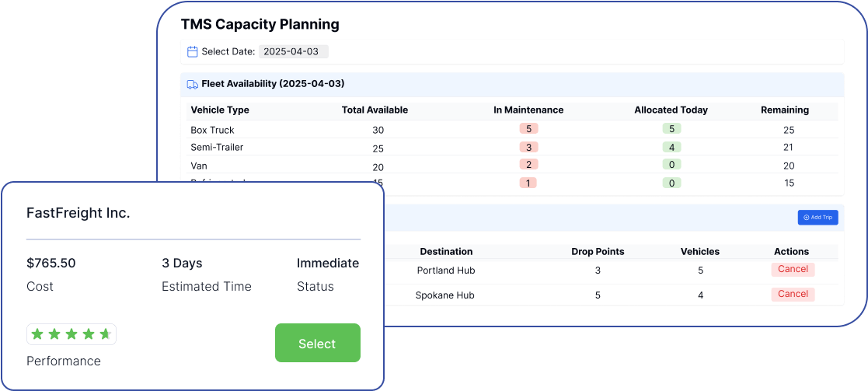Click the Remaining column header
The image size is (868, 391).
[784, 110]
